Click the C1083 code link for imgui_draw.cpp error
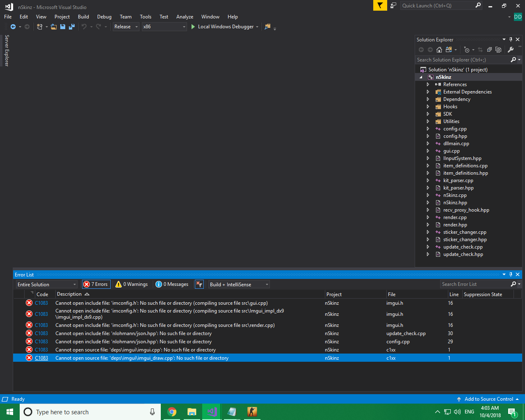The height and width of the screenshot is (420, 525). coord(41,358)
